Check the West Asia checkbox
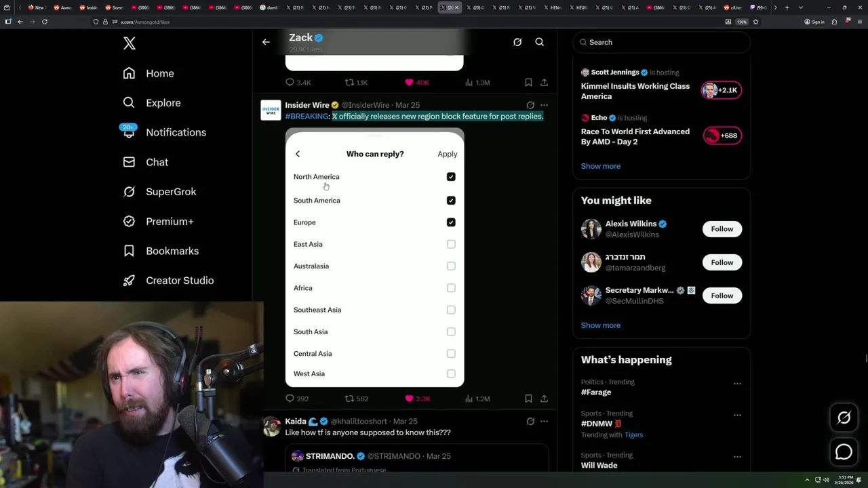Viewport: 868px width, 488px height. 451,373
